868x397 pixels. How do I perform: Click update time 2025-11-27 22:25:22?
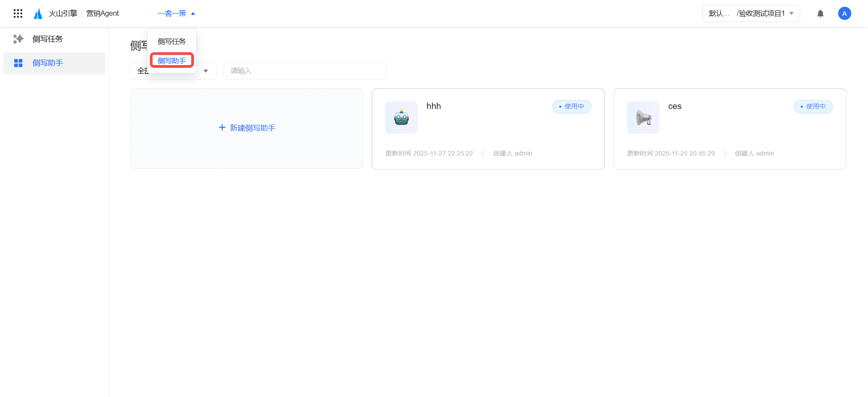(x=429, y=153)
